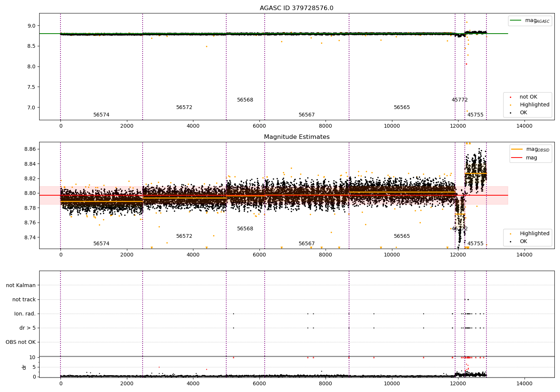Click obsid label 45755 in Magnitude Estimates plot
The height and width of the screenshot is (392, 560).
coord(475,243)
